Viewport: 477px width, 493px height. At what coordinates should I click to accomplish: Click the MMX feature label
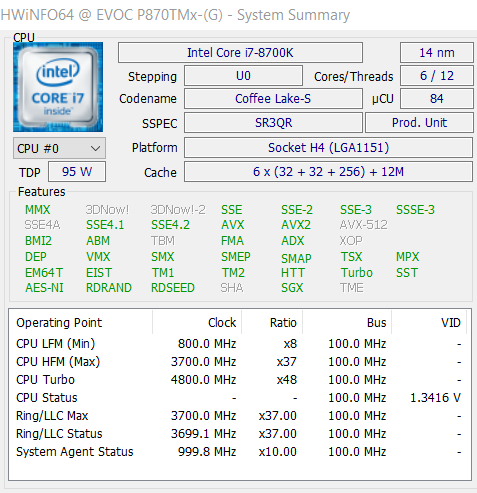pos(38,210)
